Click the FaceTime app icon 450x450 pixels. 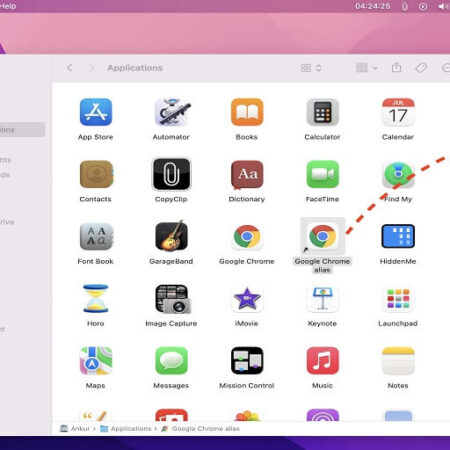tap(322, 174)
